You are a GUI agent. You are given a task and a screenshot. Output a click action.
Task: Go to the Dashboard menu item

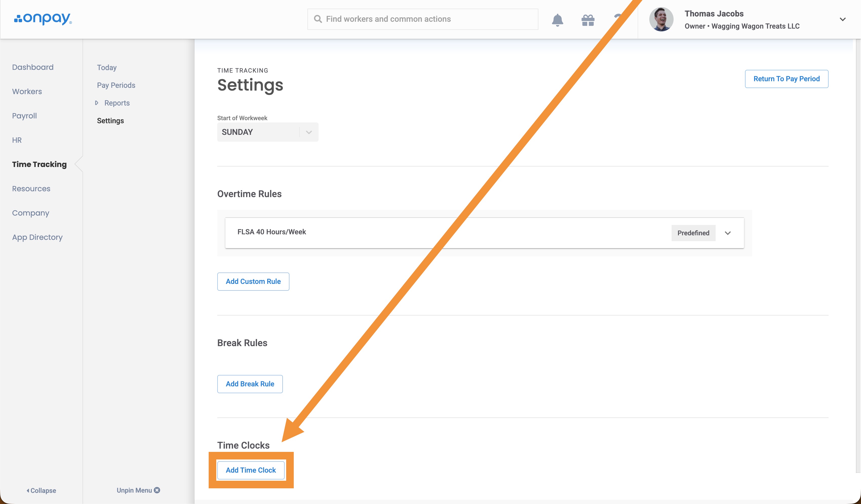tap(33, 67)
